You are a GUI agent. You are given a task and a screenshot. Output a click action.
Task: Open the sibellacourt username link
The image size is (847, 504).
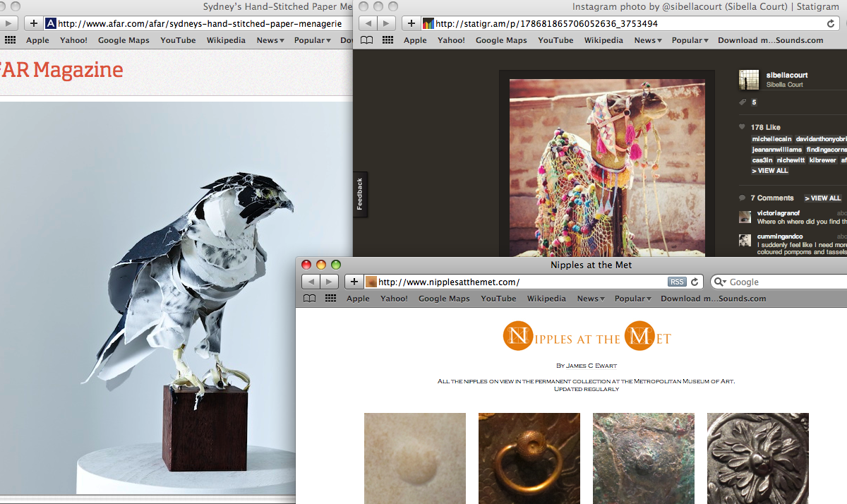[787, 75]
